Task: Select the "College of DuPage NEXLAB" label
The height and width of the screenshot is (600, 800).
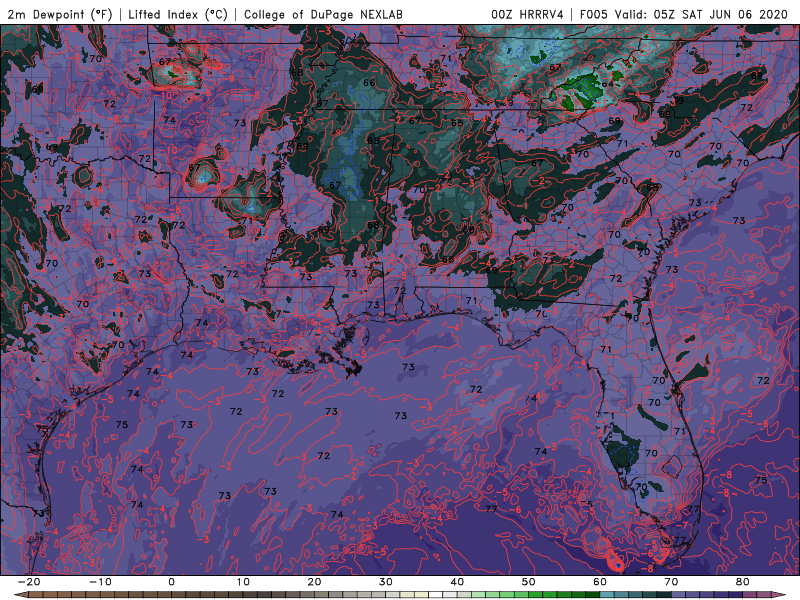Action: pos(323,14)
